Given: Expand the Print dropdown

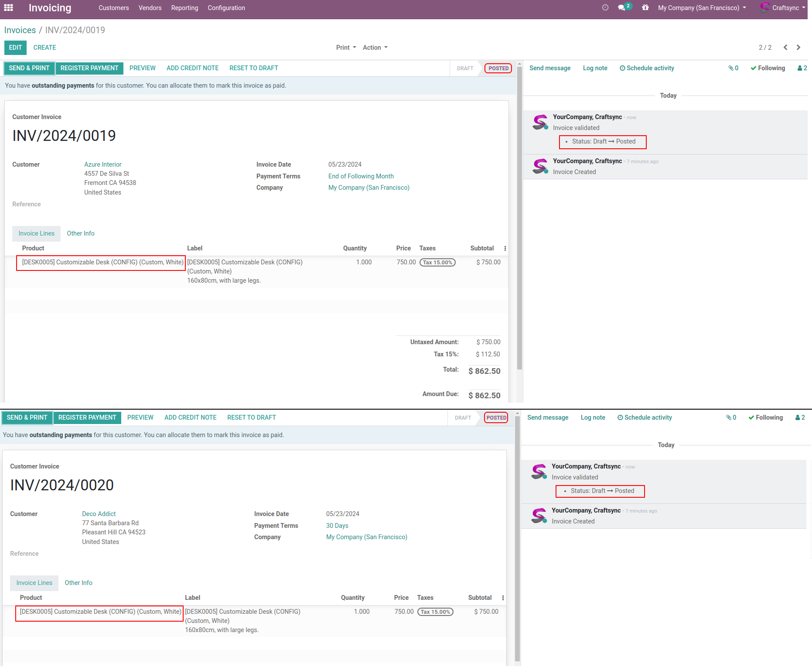Looking at the screenshot, I should (x=346, y=48).
